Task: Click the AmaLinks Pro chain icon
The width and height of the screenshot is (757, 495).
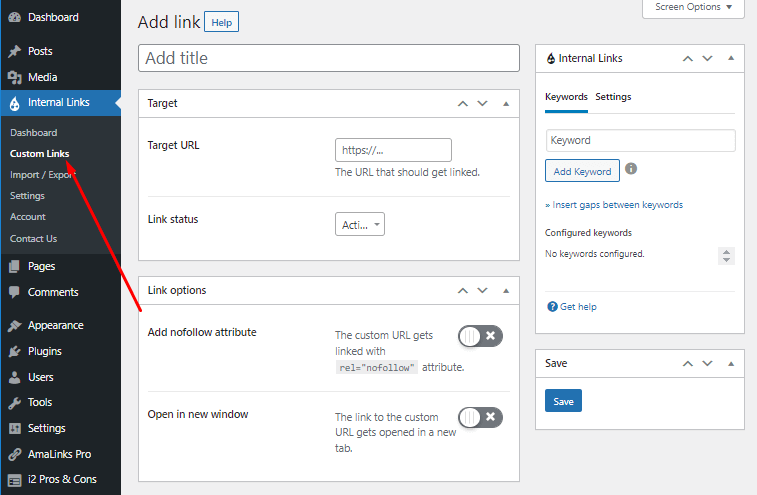Action: tap(15, 454)
